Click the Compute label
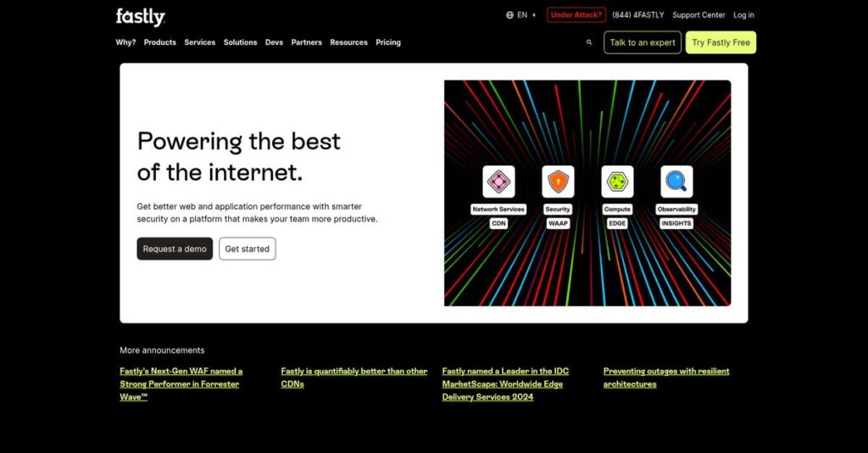The width and height of the screenshot is (868, 453). click(617, 210)
